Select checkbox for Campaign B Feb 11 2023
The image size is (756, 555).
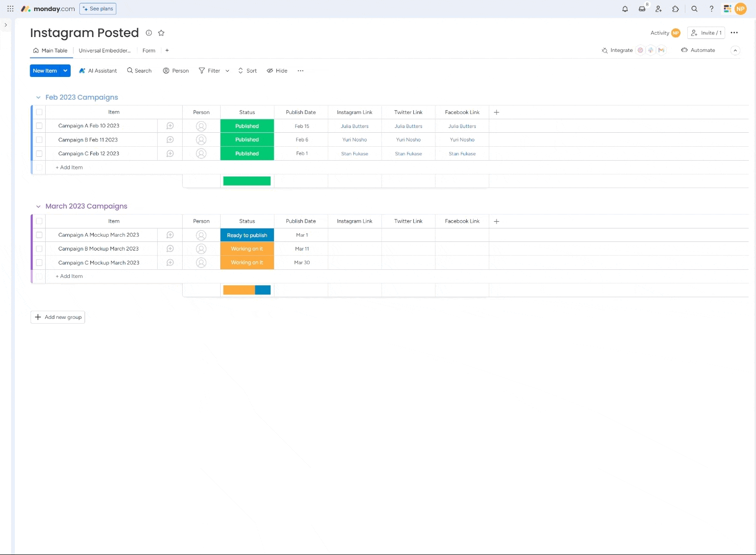(x=39, y=140)
